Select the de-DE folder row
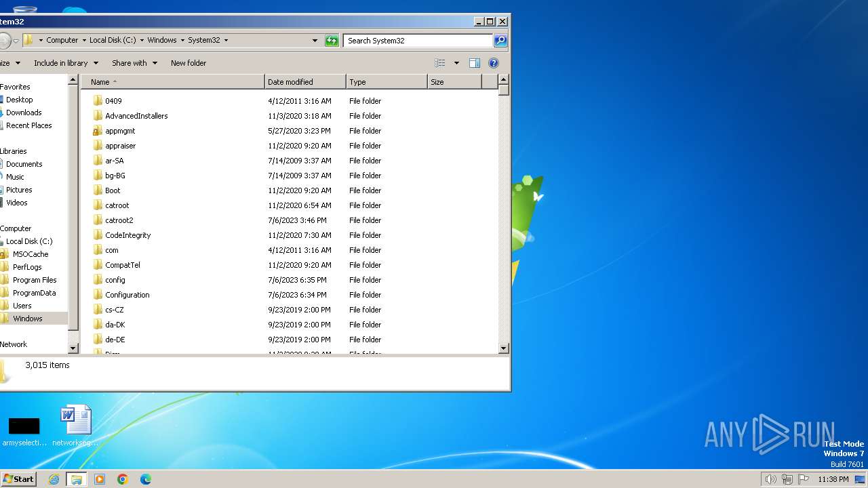The height and width of the screenshot is (488, 868). coord(285,340)
